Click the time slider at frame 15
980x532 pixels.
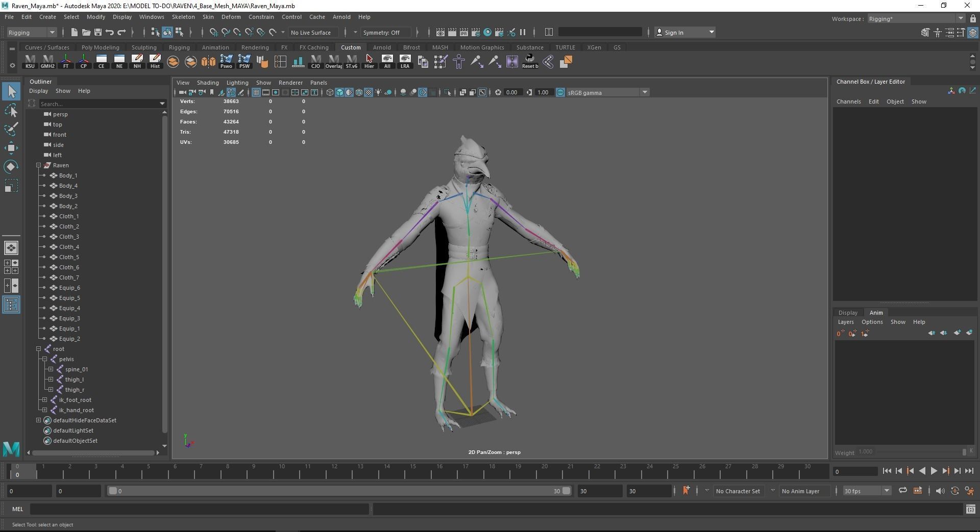(x=413, y=471)
